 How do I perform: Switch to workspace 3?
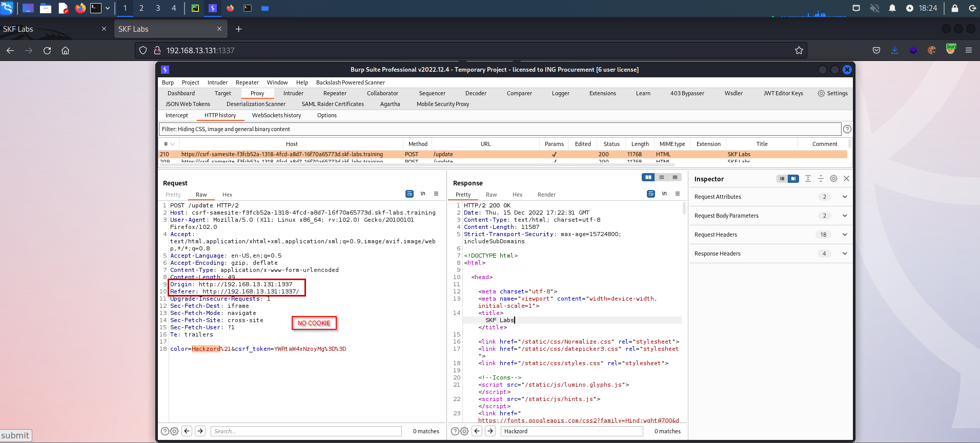pos(158,8)
